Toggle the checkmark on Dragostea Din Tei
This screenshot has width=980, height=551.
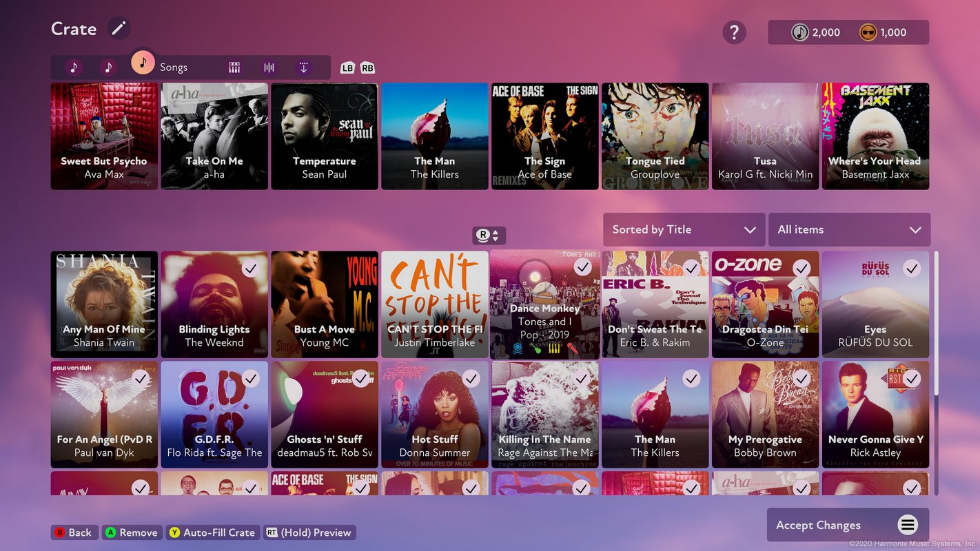click(x=802, y=268)
